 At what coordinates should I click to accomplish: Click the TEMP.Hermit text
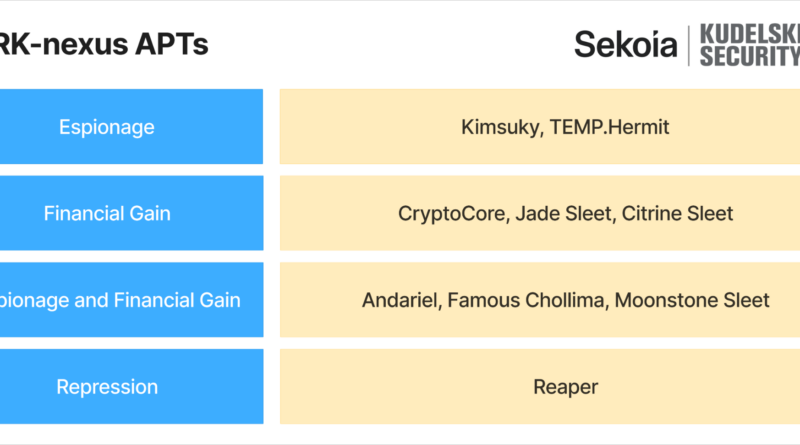coord(609,127)
